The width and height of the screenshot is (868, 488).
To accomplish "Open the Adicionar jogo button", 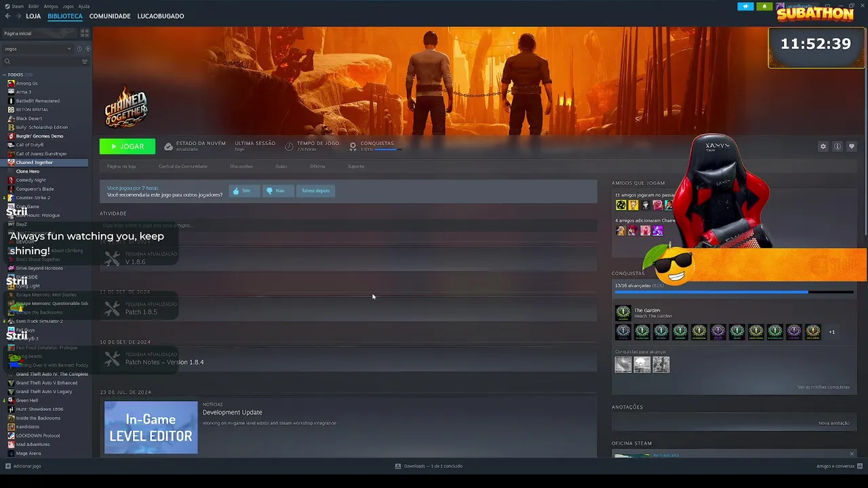I will [24, 466].
